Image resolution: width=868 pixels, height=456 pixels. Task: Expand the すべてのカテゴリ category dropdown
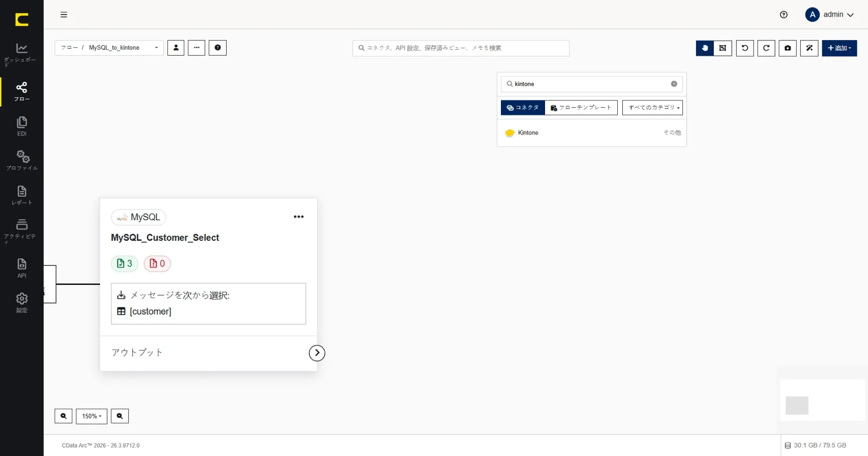(652, 107)
